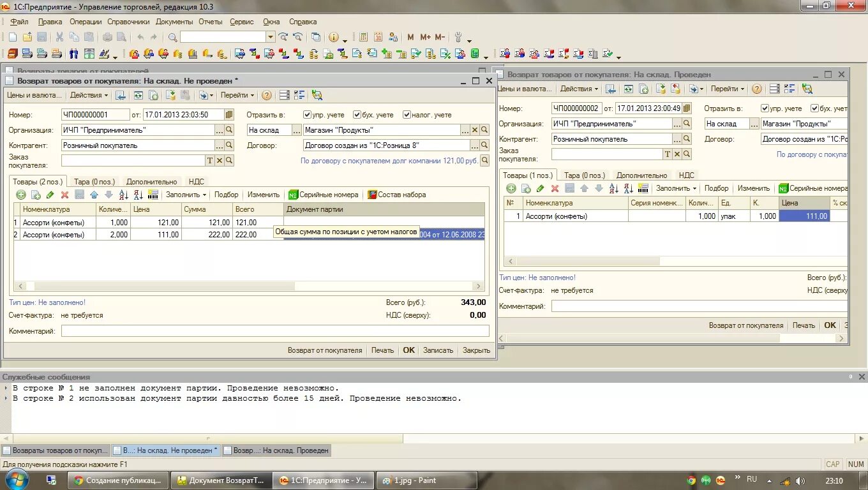The height and width of the screenshot is (490, 868).
Task: Open the Сервис menu
Action: click(242, 22)
